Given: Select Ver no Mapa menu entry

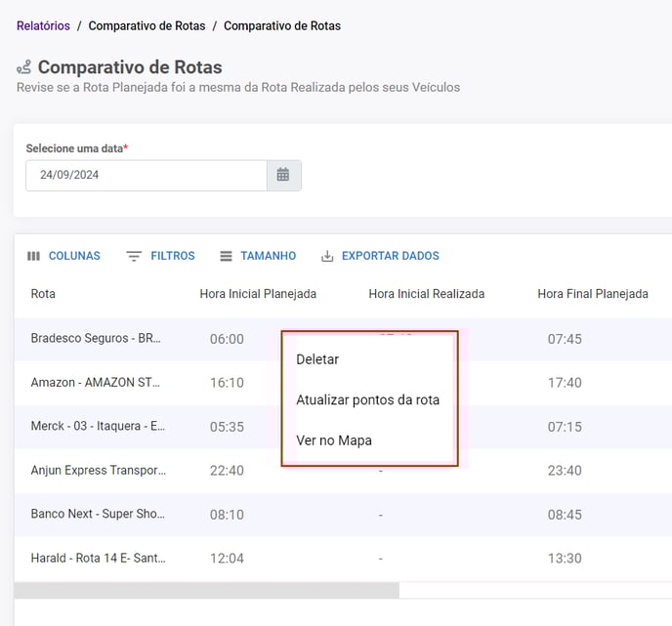Looking at the screenshot, I should tap(333, 440).
